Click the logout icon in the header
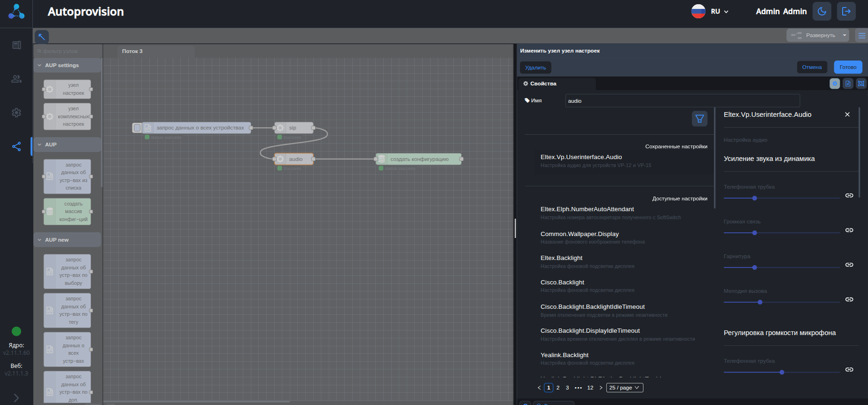 pos(846,11)
